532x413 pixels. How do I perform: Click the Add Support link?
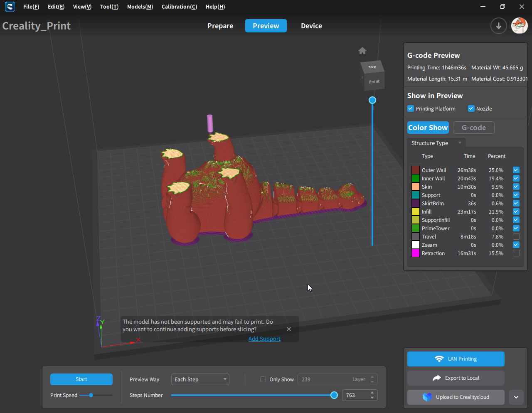point(264,339)
